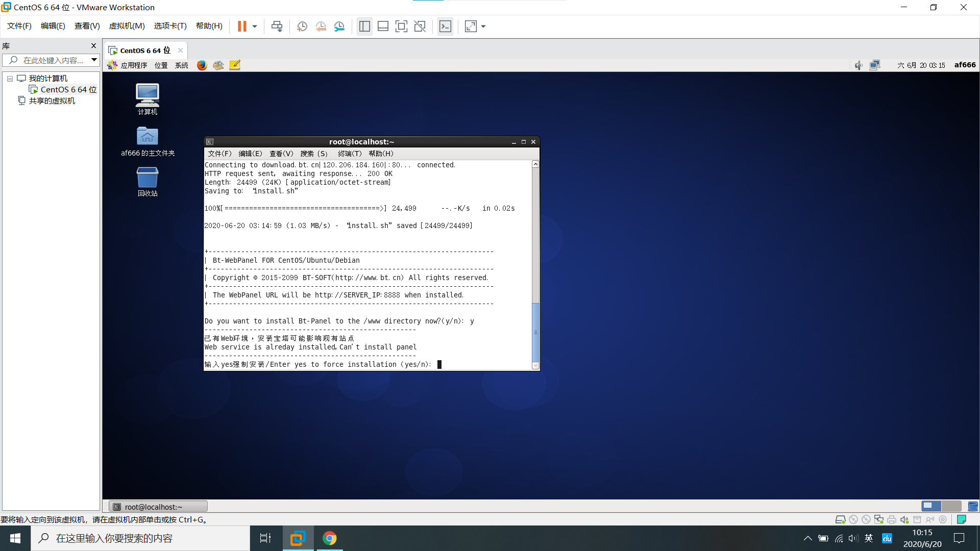Select 共享的虚拟机 in the library tree

(x=52, y=101)
